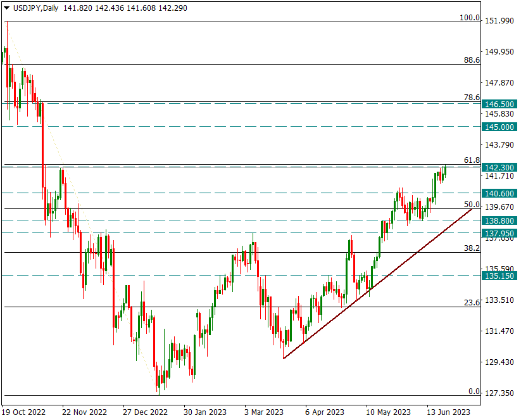Click the 6 Apr 2023 date label

tap(325, 412)
